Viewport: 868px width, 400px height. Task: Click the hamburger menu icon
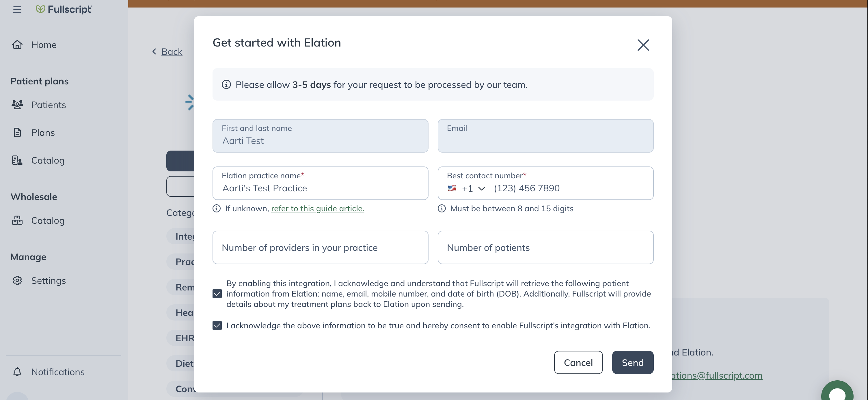click(17, 10)
